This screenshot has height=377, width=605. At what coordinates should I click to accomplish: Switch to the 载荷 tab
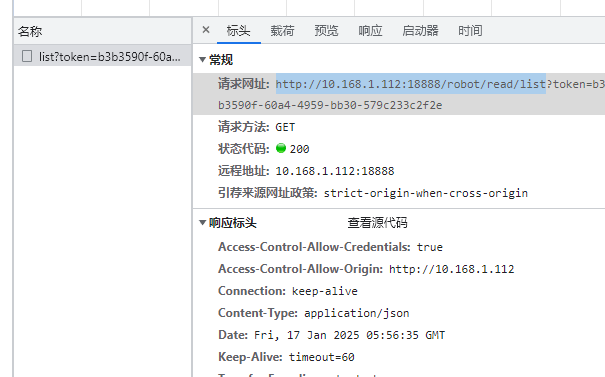coord(282,30)
